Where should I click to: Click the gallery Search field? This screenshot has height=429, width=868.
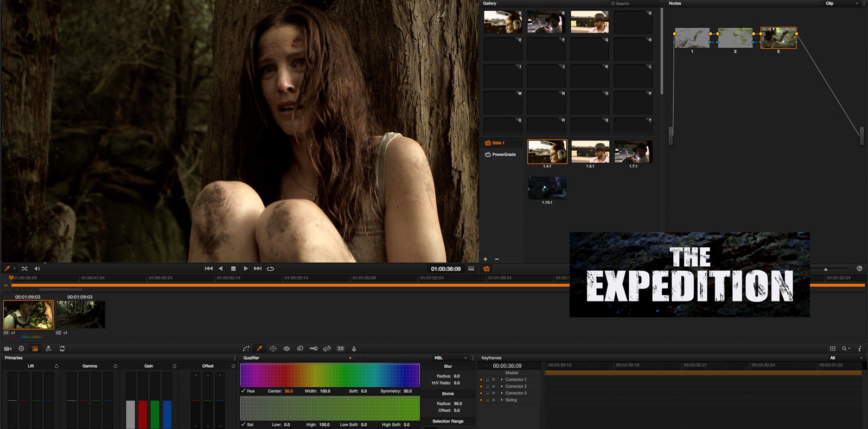(634, 3)
